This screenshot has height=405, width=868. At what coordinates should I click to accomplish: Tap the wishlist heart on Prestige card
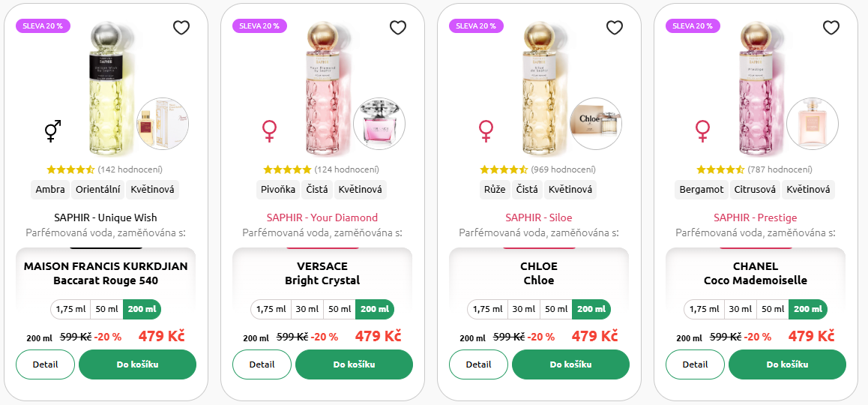[x=831, y=28]
